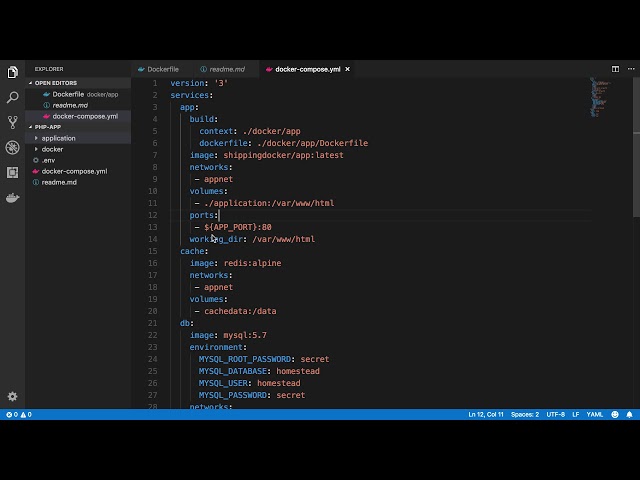Screen dimensions: 640x480
Task: Click the 'EXPLORER' sidebar title
Action: click(x=49, y=69)
